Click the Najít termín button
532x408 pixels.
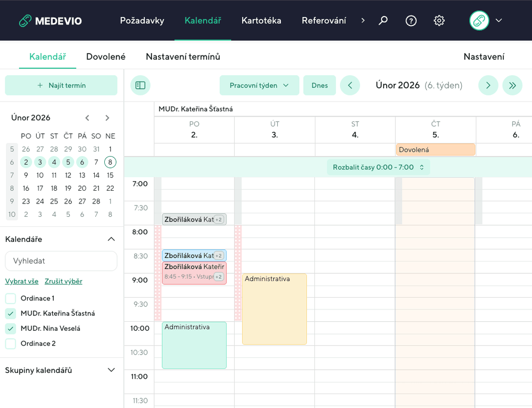(x=61, y=85)
